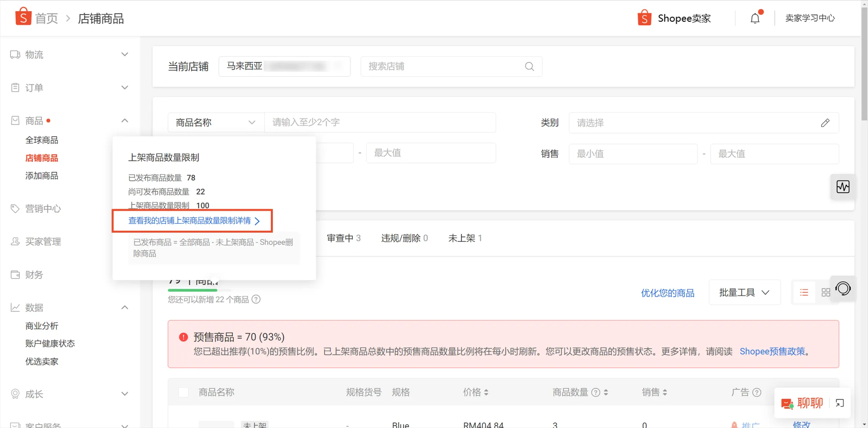
Task: Select all products via header checkbox
Action: (183, 392)
